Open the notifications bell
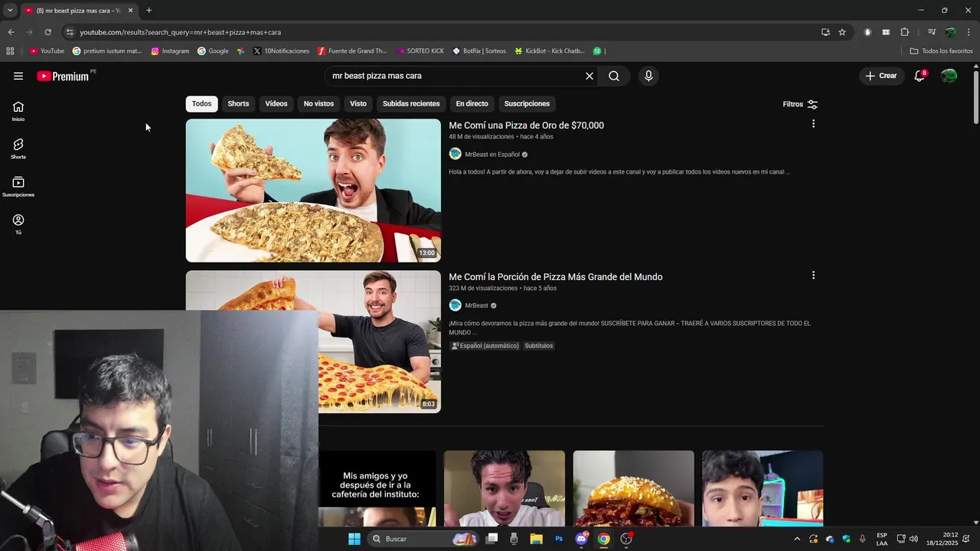Viewport: 980px width, 551px height. point(920,76)
